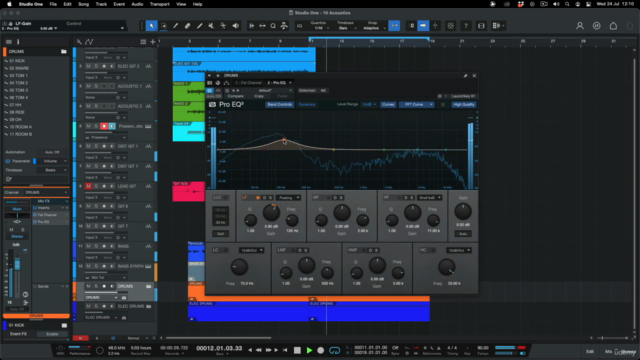
Task: Click the Stop button in transport
Action: pyautogui.click(x=297, y=350)
